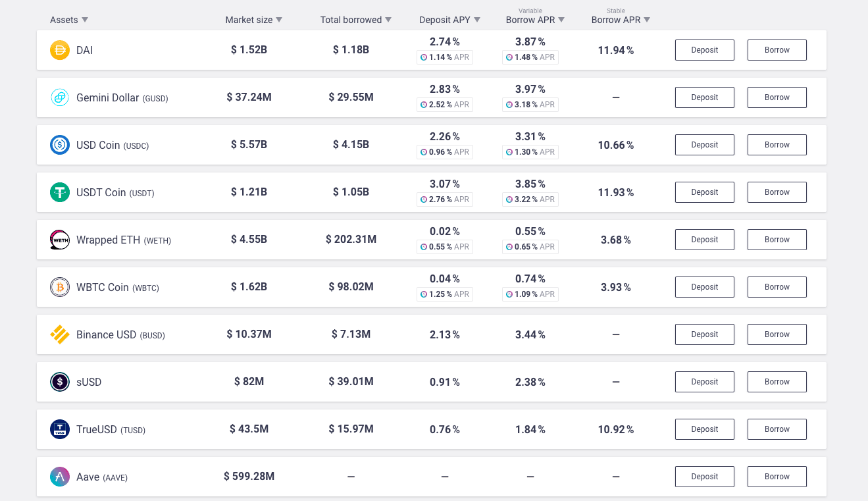The image size is (868, 501).
Task: Click GUSD borrow 3.18% APR reward badge
Action: click(530, 105)
